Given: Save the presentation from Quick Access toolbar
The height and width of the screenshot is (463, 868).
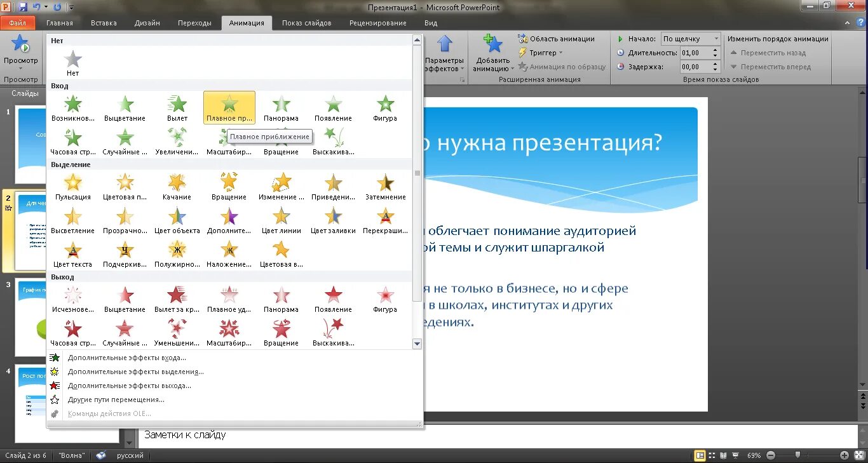Looking at the screenshot, I should pyautogui.click(x=23, y=8).
